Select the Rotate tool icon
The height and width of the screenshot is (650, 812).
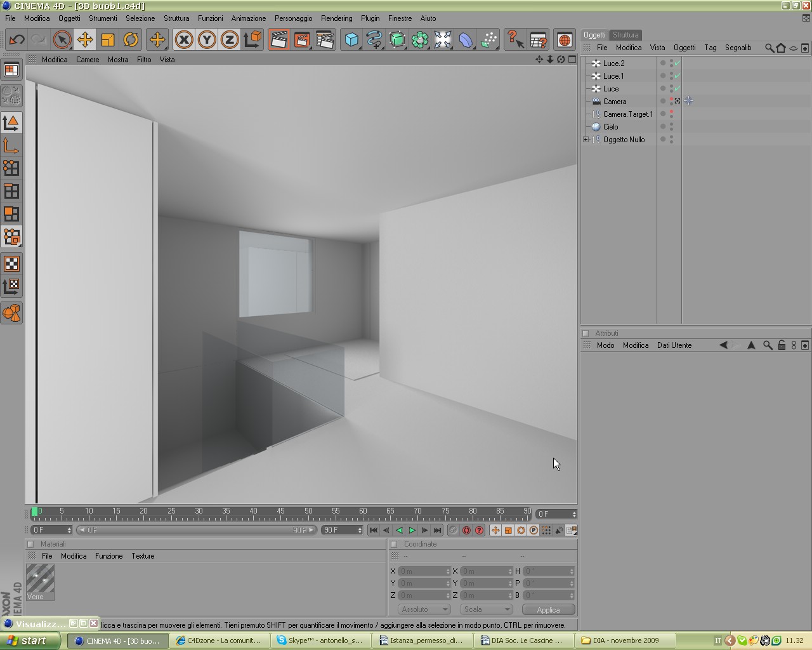point(131,40)
